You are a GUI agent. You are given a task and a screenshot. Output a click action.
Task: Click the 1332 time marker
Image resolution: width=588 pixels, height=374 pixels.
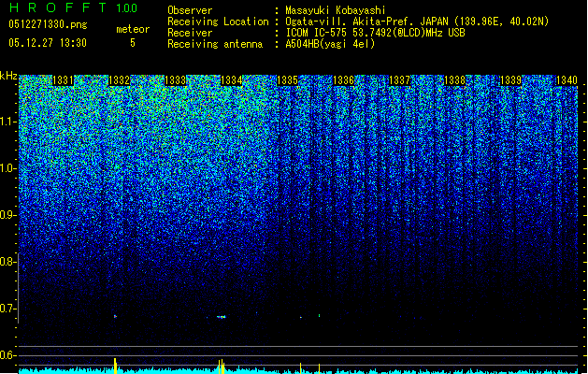120,80
